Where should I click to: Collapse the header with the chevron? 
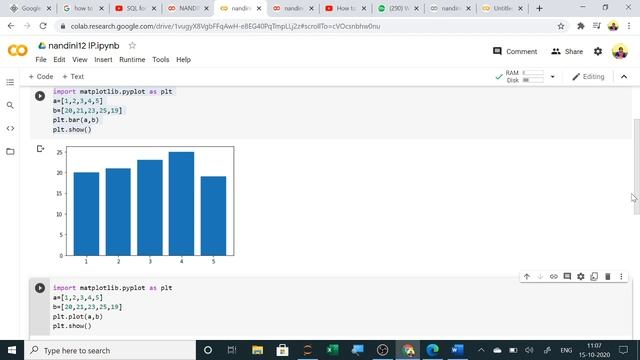pyautogui.click(x=624, y=77)
